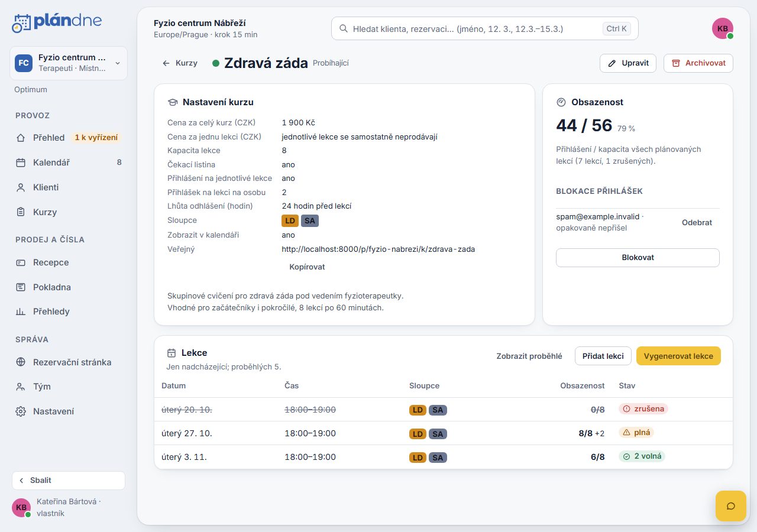Click the Recepce sidebar icon
This screenshot has height=532, width=757.
pyautogui.click(x=21, y=262)
